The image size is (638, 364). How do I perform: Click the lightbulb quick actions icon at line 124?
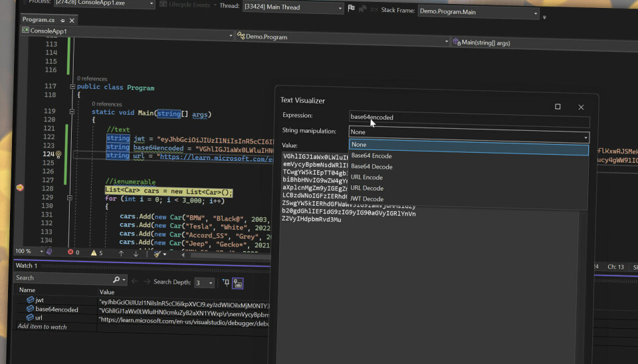point(58,155)
